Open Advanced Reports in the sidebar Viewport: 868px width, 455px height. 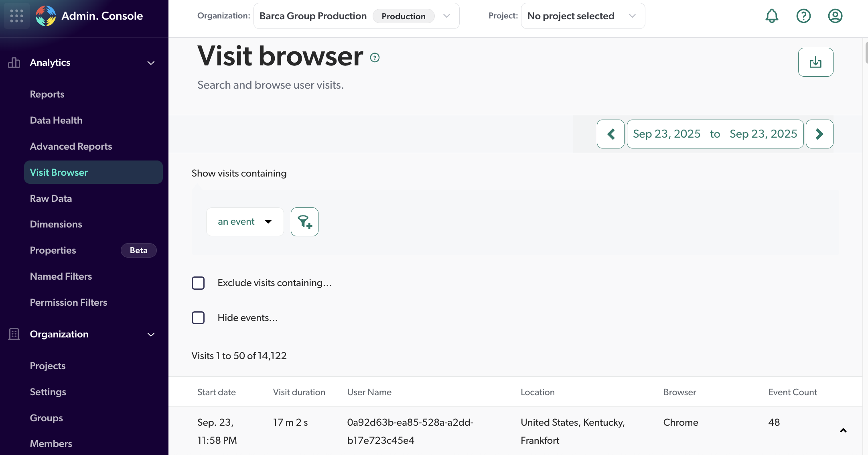click(x=71, y=146)
